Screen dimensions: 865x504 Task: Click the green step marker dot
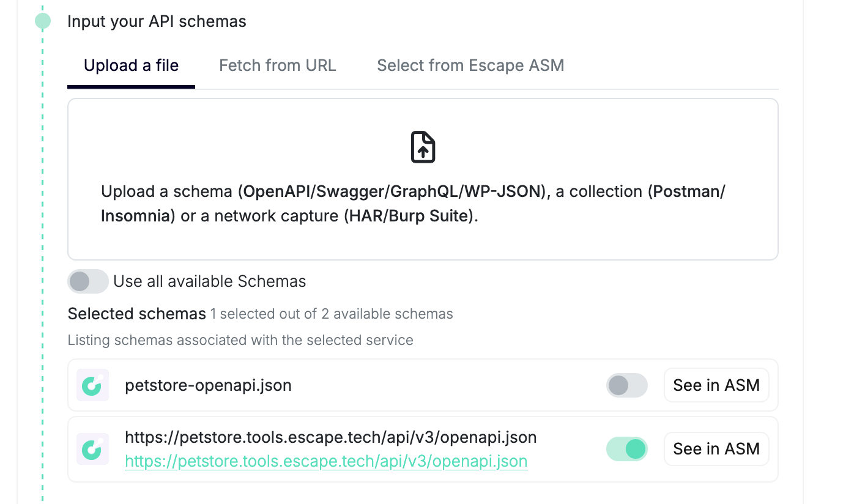43,21
